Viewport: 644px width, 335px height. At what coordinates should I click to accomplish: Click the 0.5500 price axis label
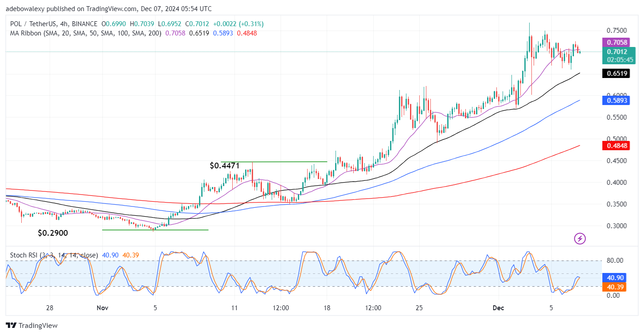tap(617, 117)
